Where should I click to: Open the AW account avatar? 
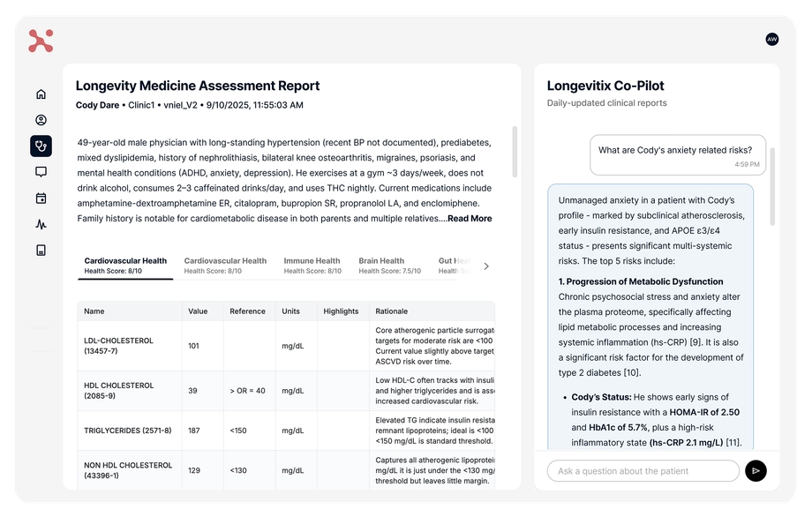pos(772,40)
